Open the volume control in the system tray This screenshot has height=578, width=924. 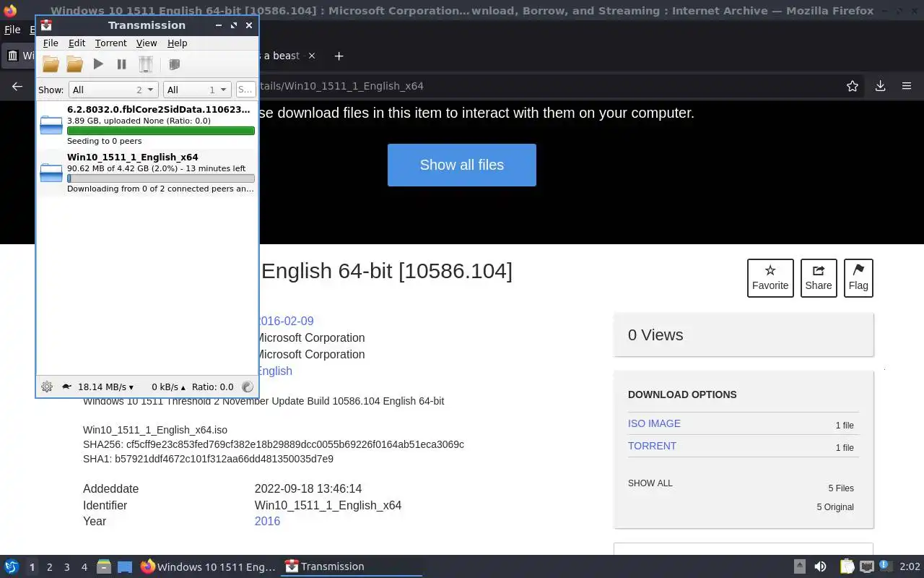pyautogui.click(x=820, y=566)
